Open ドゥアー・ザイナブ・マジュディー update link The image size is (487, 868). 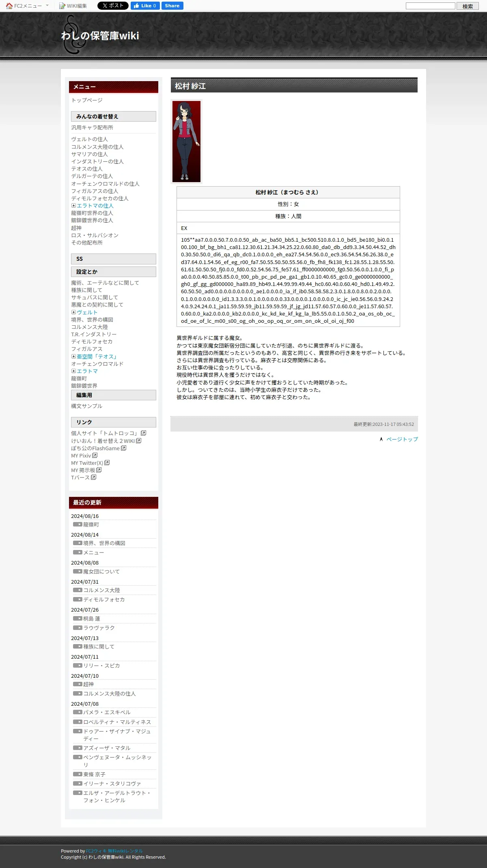(117, 735)
